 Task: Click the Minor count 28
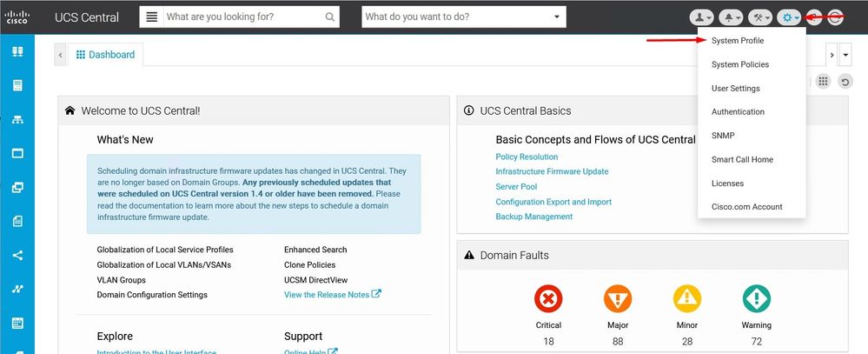[687, 341]
